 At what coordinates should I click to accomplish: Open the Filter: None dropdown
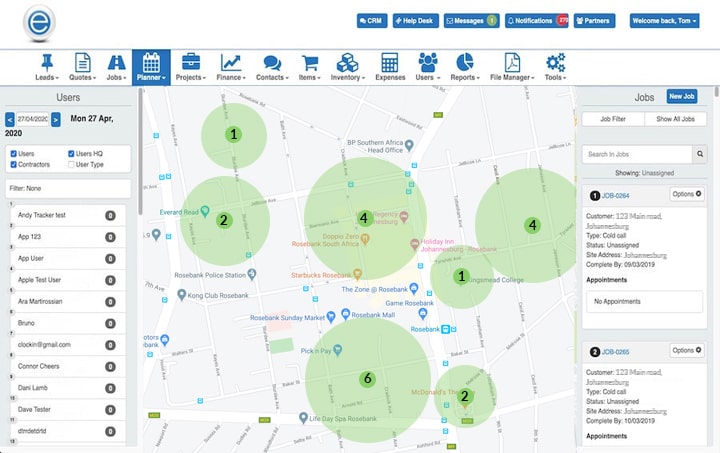pyautogui.click(x=68, y=188)
